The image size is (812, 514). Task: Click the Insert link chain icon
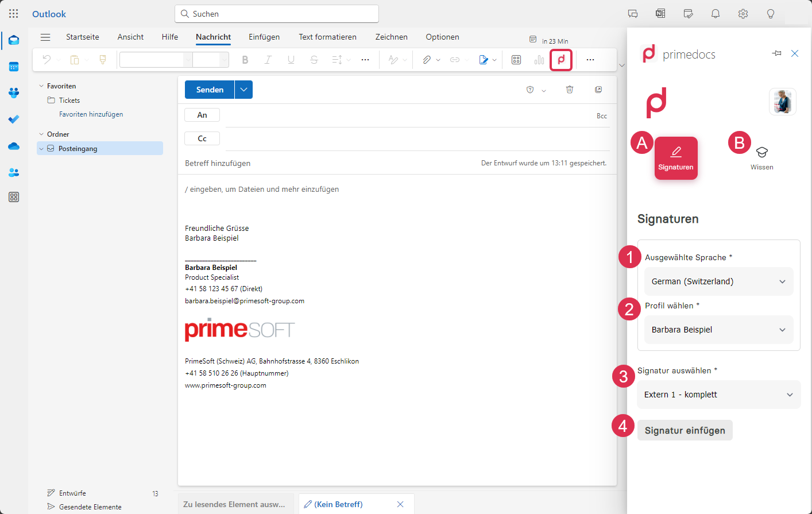pyautogui.click(x=455, y=60)
